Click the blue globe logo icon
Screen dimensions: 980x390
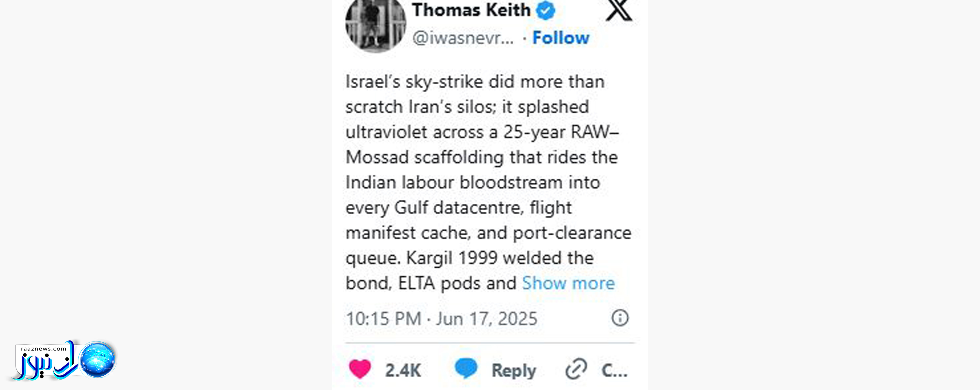pos(97,359)
